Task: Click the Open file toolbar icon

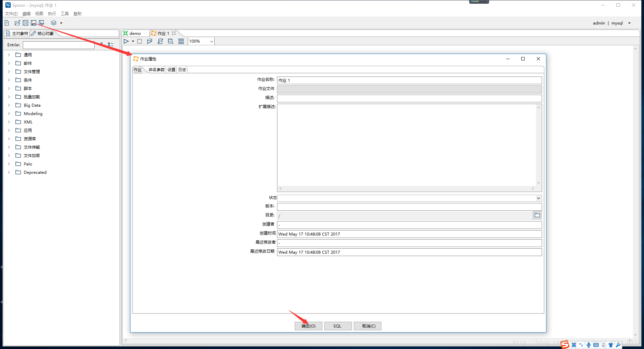Action: tap(17, 23)
